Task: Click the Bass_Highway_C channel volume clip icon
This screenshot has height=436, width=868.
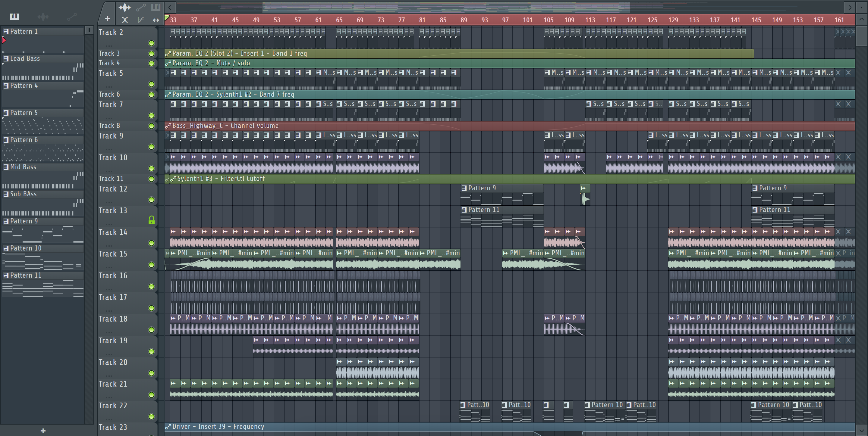Action: coord(168,126)
